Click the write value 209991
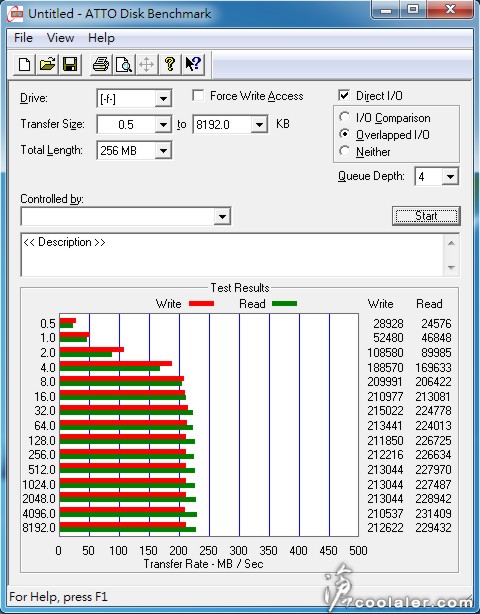 pos(385,381)
